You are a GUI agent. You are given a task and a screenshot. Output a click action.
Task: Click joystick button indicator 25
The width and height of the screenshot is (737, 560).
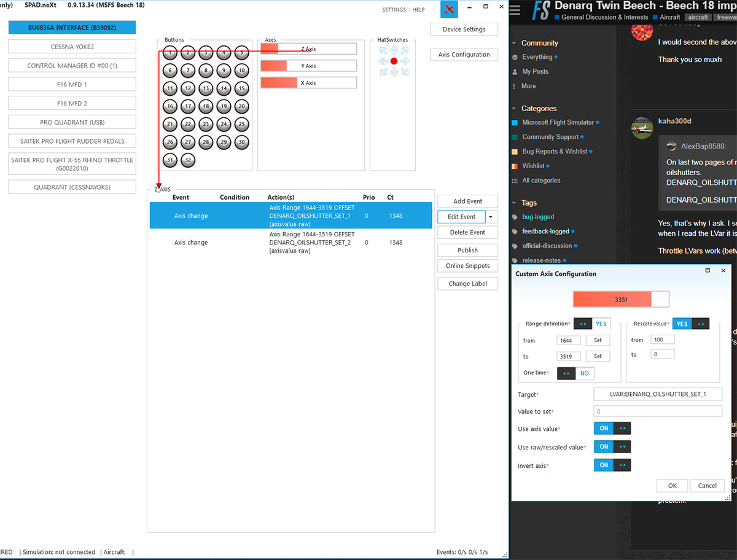point(242,124)
